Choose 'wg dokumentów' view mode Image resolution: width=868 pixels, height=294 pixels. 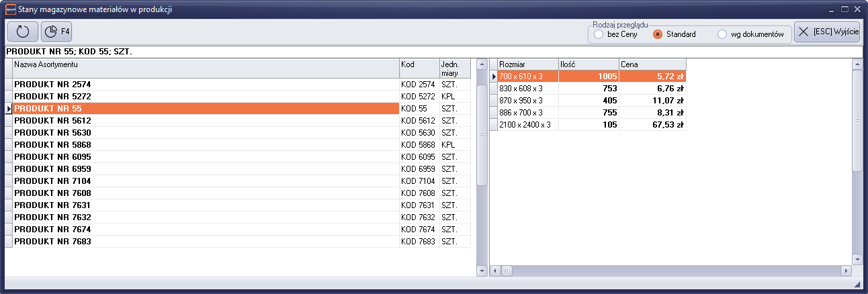(722, 34)
